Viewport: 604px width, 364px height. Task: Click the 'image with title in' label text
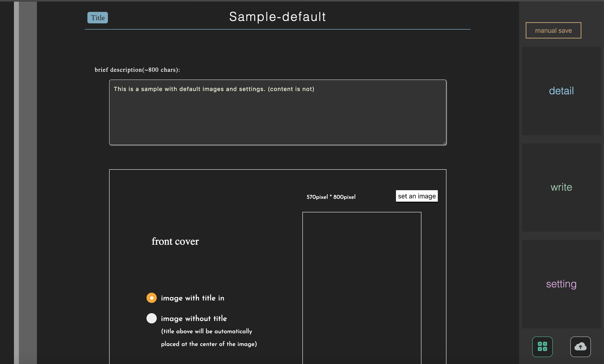(192, 298)
